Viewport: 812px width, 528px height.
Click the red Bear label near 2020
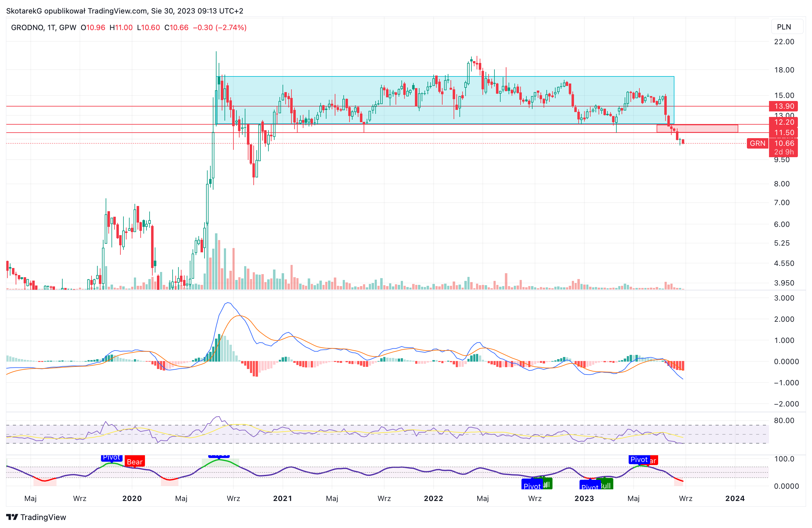[x=135, y=461]
